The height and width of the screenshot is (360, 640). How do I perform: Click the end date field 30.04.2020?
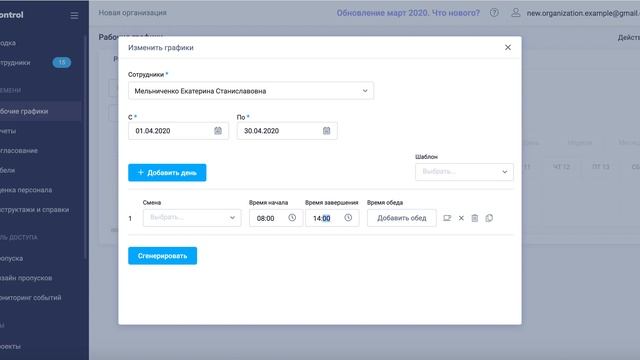pos(287,131)
